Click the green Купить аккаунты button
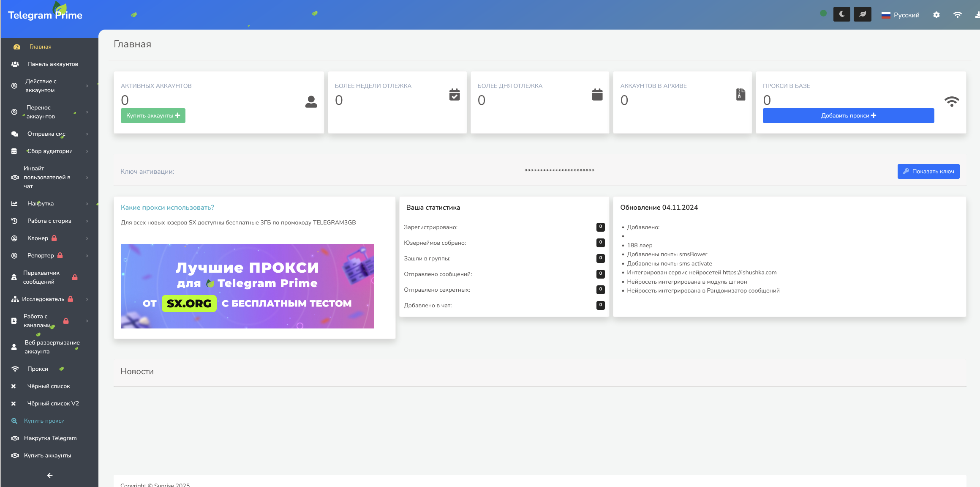 point(153,116)
